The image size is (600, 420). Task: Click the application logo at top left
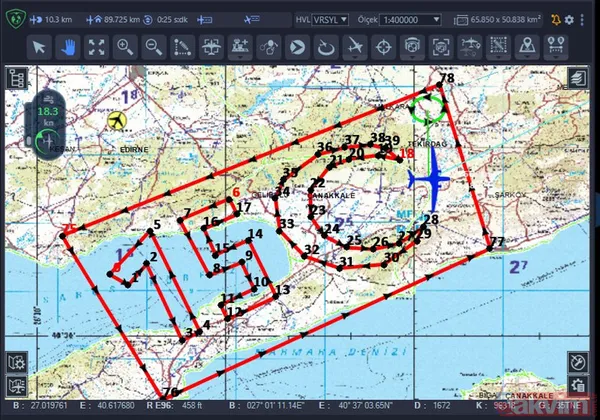[16, 19]
